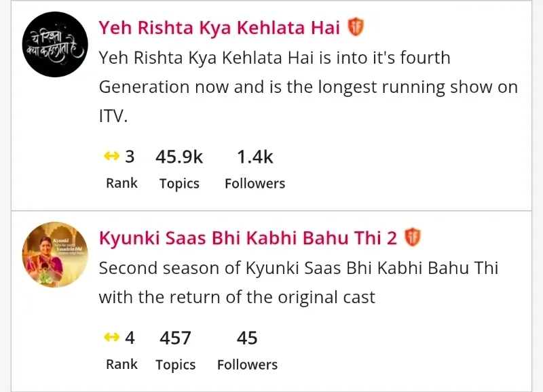Click rank arrow icon beside rank 4

tap(111, 337)
